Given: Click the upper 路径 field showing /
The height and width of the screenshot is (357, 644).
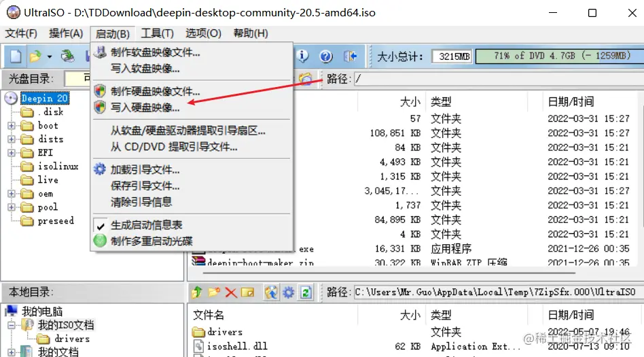Looking at the screenshot, I should point(498,79).
